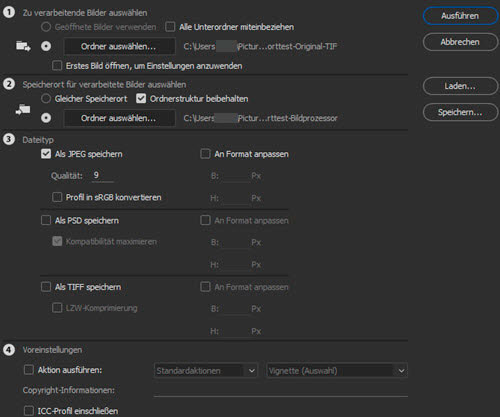Toggle 'Als JPEG speichern' checkbox
Viewport: 500px width, 417px height.
point(46,154)
